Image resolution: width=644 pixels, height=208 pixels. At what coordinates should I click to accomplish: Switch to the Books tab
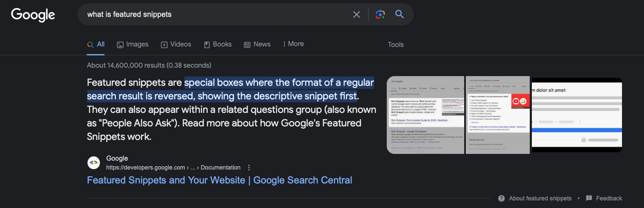pos(218,44)
